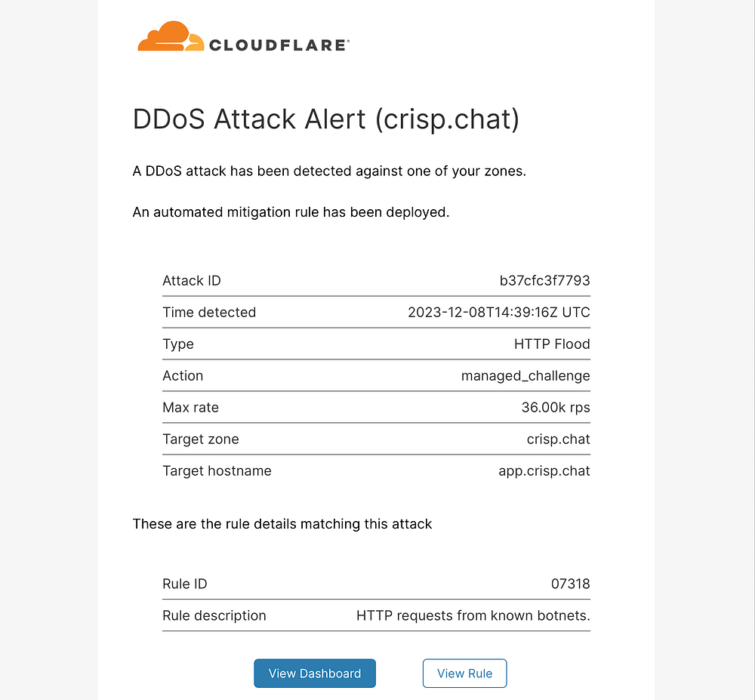Select the Max rate row label
This screenshot has height=700, width=755.
click(x=190, y=408)
